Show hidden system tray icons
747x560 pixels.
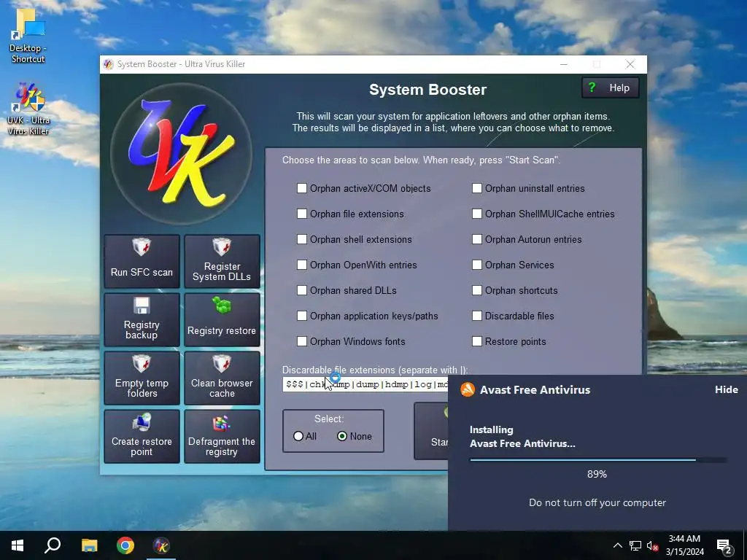[617, 545]
